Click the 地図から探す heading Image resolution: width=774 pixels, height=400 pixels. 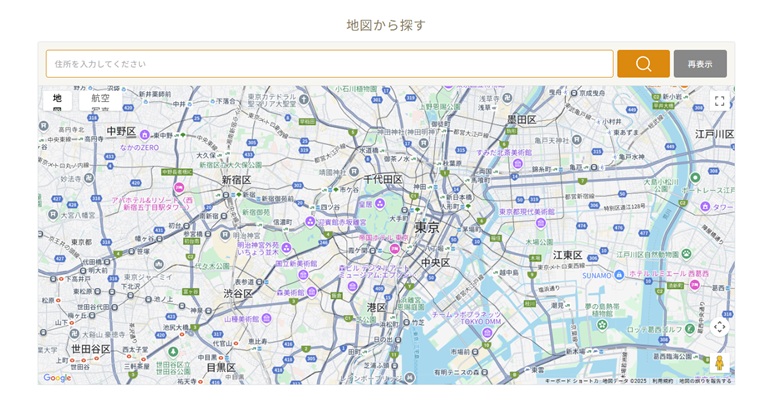click(386, 25)
